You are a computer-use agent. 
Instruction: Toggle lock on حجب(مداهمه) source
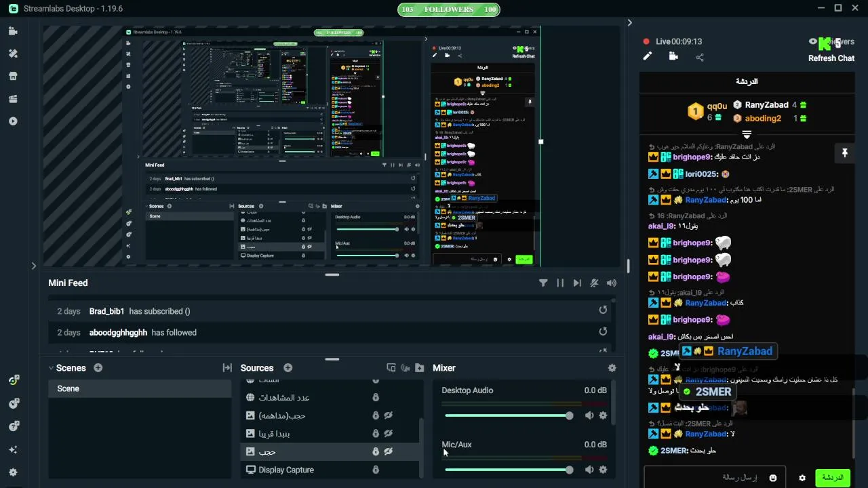coord(376,415)
